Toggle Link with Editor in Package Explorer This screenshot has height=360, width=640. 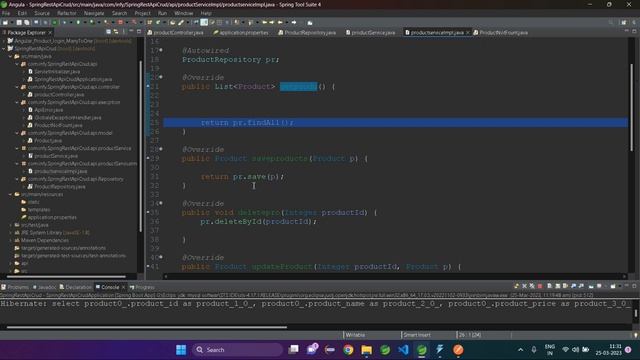(x=116, y=32)
